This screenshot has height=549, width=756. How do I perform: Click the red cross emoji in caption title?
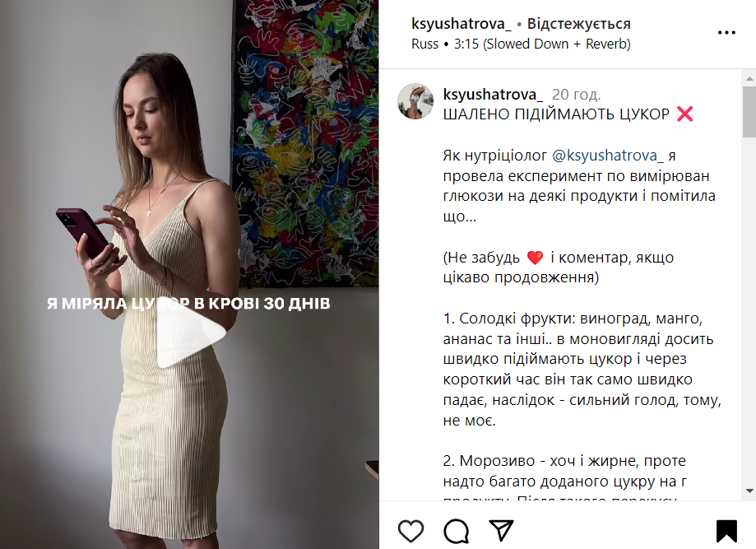tap(684, 114)
